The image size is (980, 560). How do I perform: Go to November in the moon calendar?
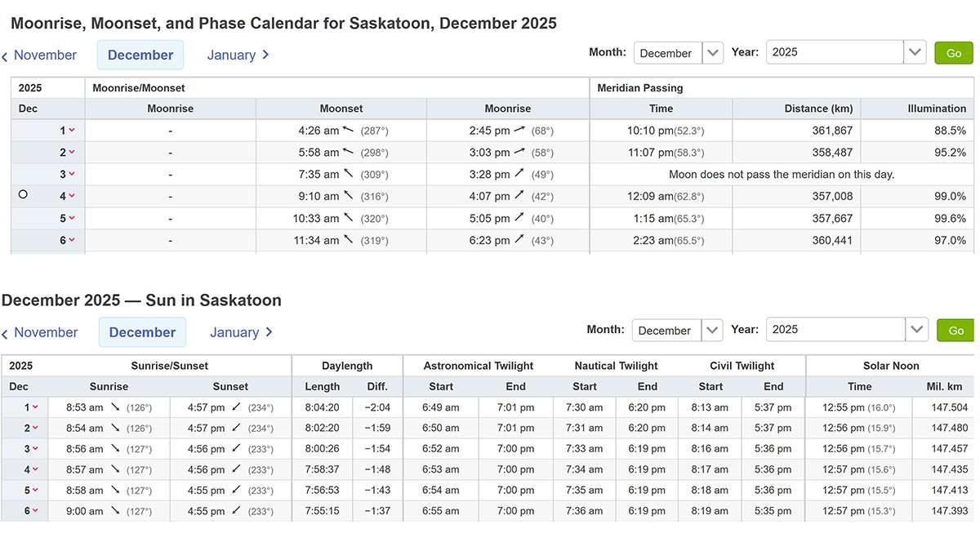coord(39,56)
